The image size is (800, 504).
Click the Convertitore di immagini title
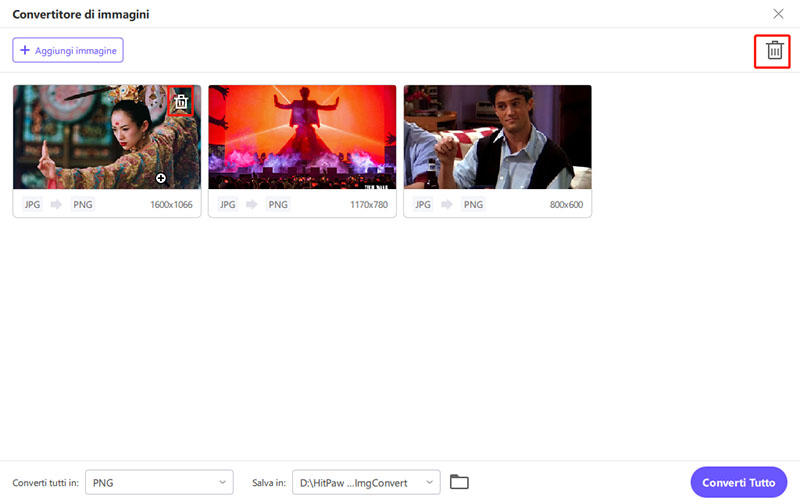click(x=81, y=14)
